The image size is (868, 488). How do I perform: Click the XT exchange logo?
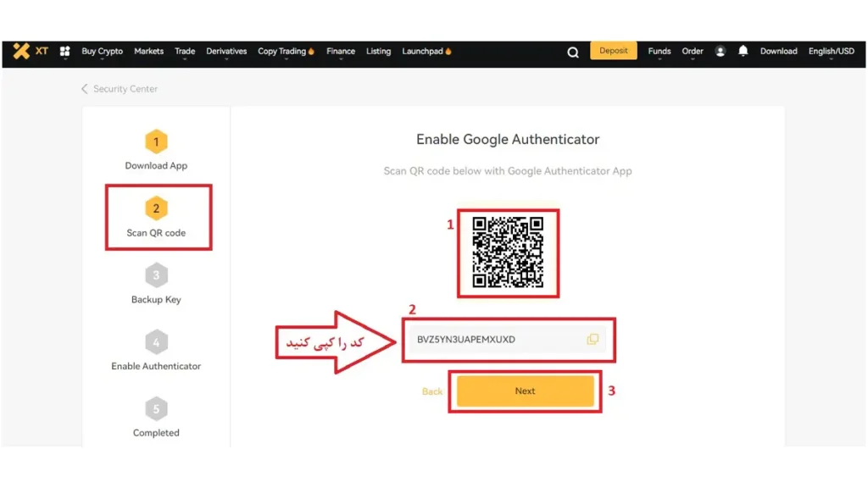[x=31, y=51]
